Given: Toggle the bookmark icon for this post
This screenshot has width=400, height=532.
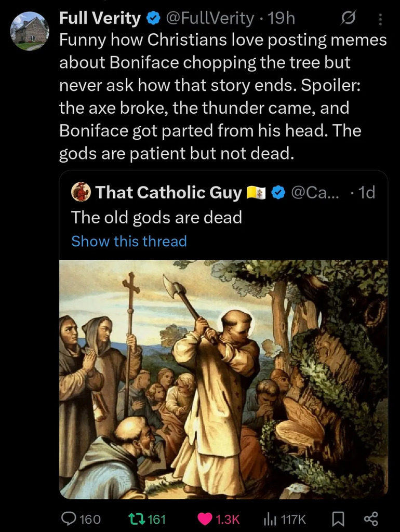Looking at the screenshot, I should (x=338, y=518).
